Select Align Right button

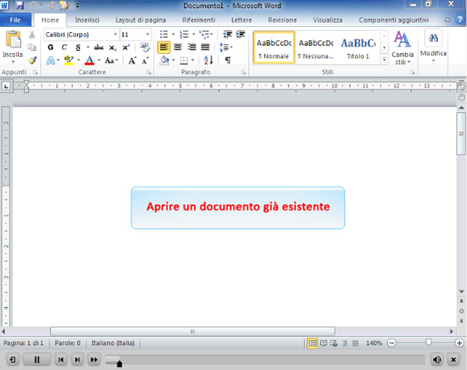tap(191, 47)
